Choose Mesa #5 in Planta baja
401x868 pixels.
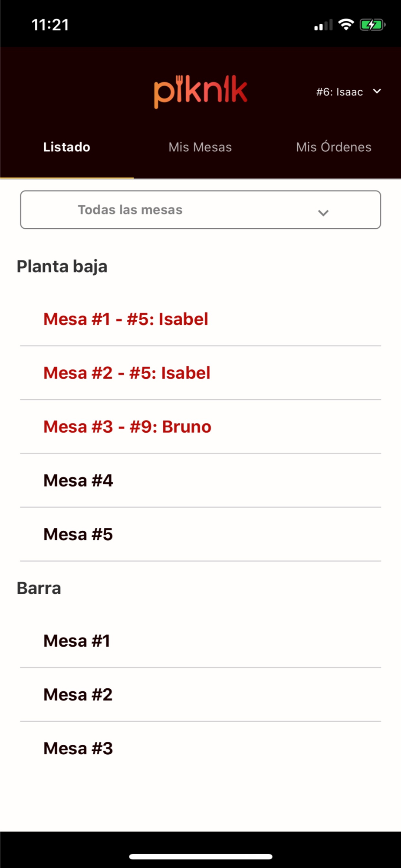click(200, 535)
